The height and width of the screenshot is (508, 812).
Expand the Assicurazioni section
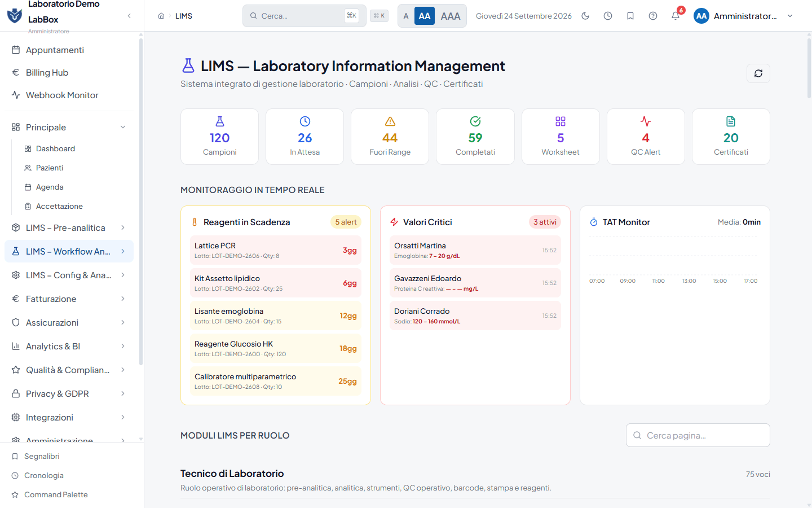(x=69, y=322)
